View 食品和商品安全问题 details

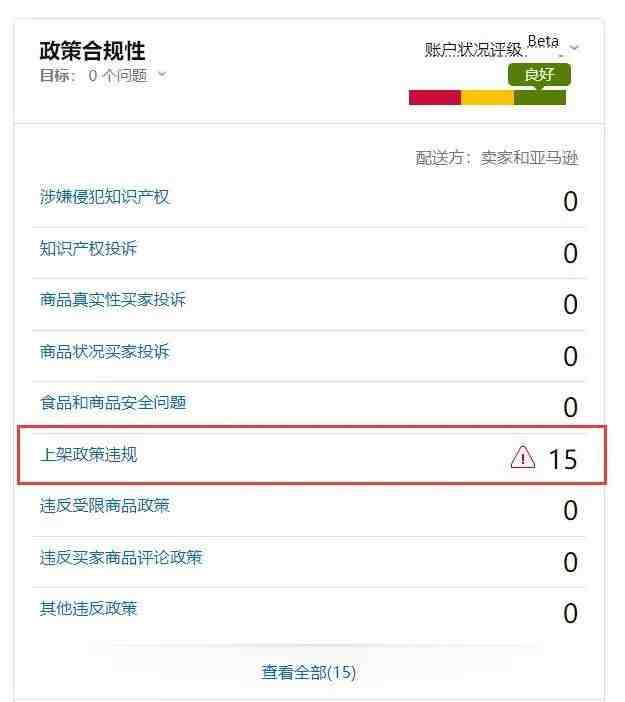[x=113, y=403]
